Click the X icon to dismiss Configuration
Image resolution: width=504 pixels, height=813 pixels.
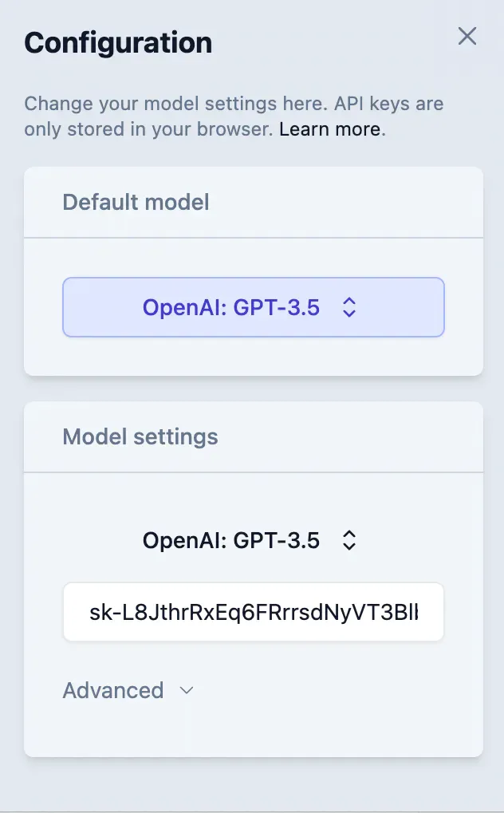[467, 36]
